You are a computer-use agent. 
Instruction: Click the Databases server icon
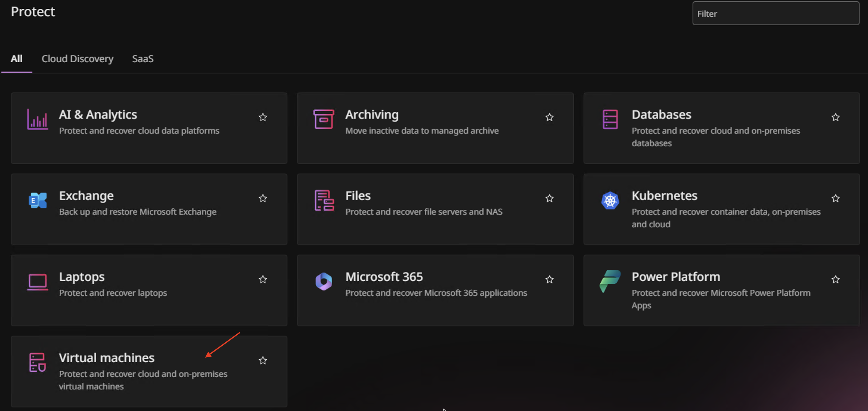(x=610, y=119)
